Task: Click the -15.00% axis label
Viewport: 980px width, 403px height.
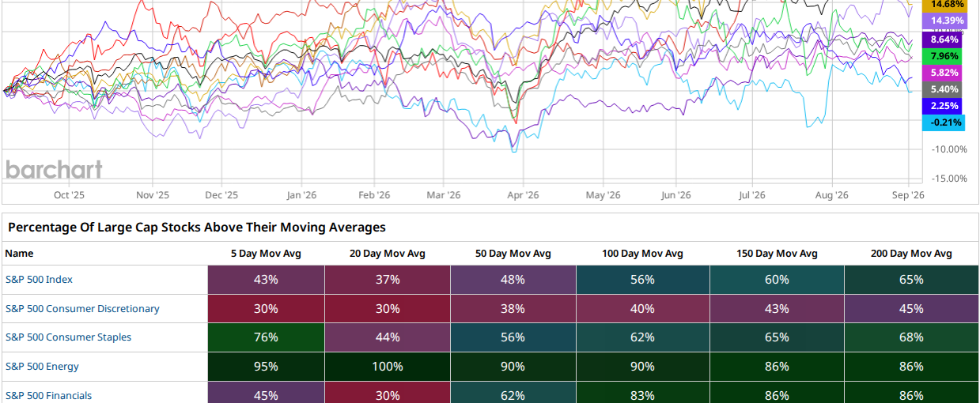Action: pyautogui.click(x=950, y=179)
